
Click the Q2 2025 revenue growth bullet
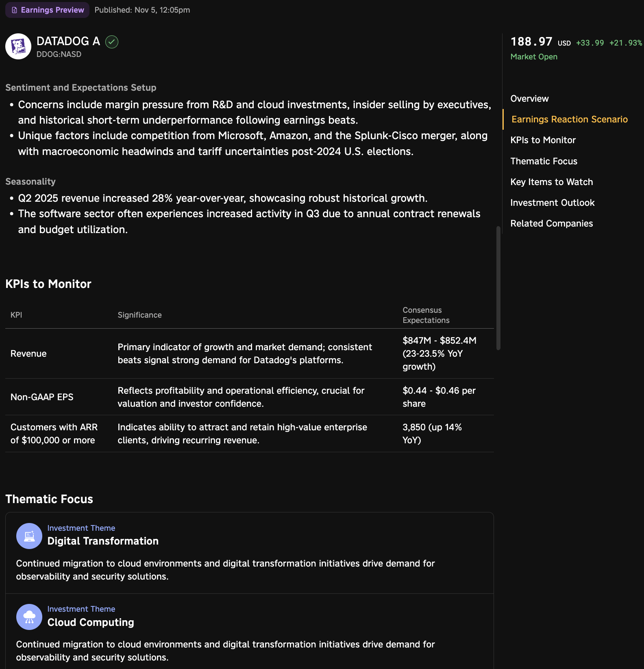coord(223,198)
